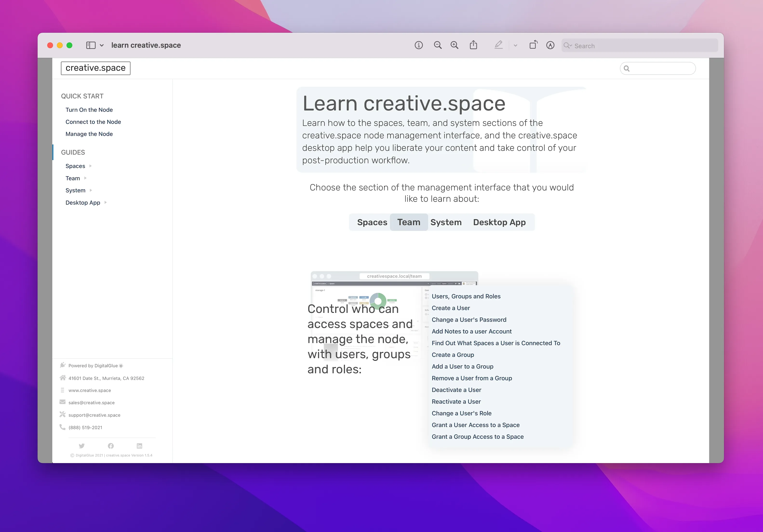This screenshot has height=532, width=763.
Task: Open Add Notes to a user Account
Action: 472,331
